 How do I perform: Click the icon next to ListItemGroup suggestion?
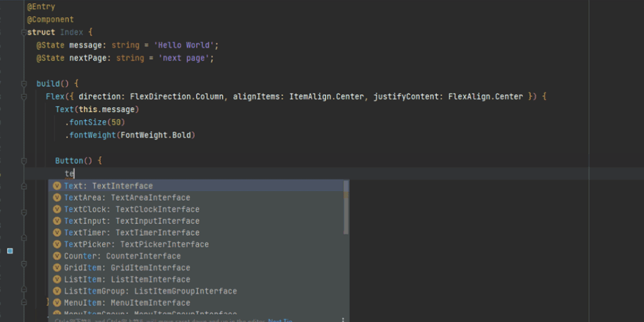(57, 291)
